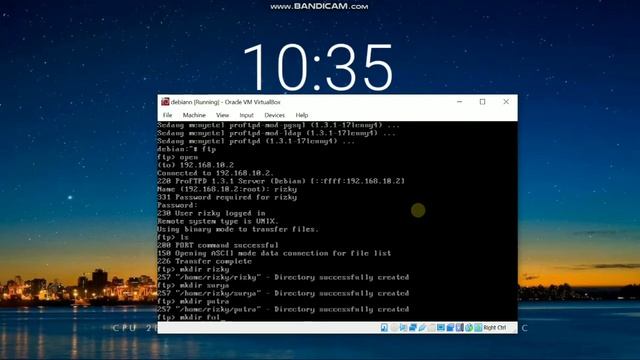This screenshot has height=360, width=640.
Task: Click the VirtualBox icon in the title bar
Action: click(165, 102)
